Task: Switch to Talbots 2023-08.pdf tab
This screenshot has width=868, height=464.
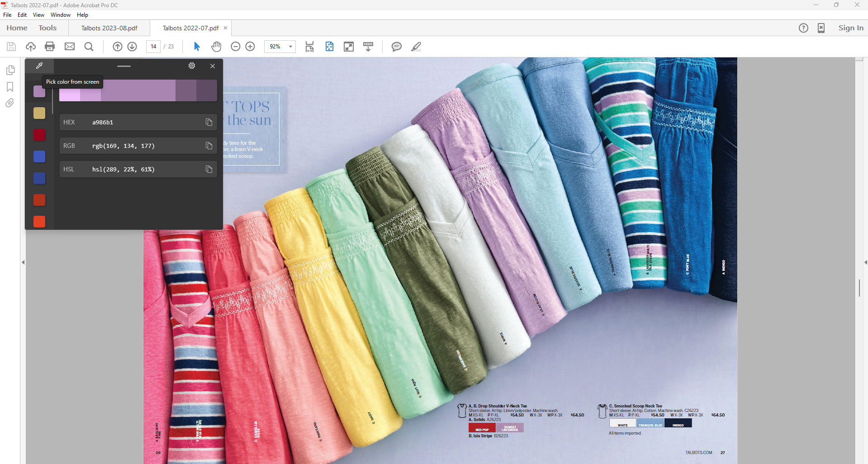Action: 109,28
